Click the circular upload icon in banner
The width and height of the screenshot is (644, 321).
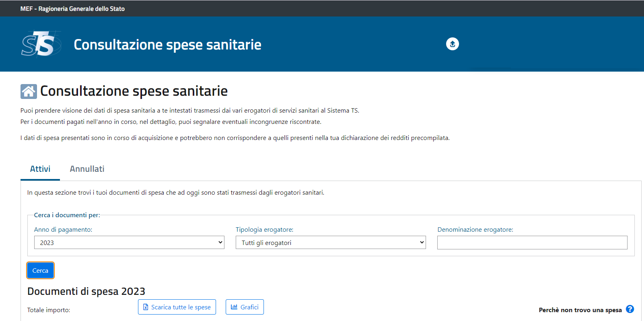453,44
